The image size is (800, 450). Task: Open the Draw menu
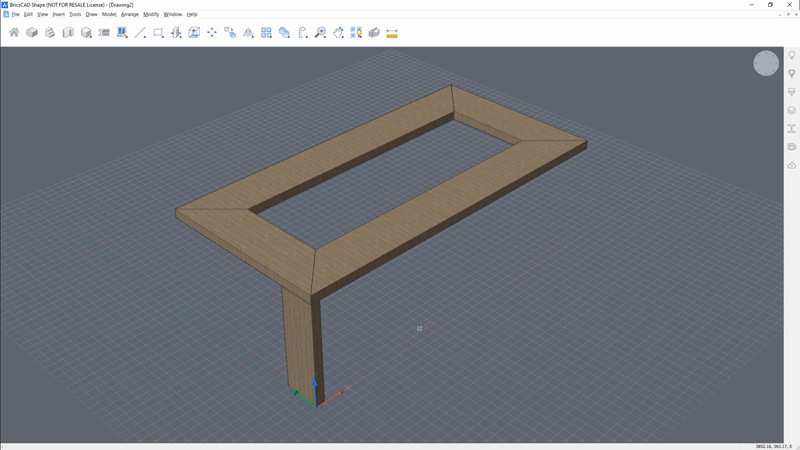pyautogui.click(x=91, y=14)
